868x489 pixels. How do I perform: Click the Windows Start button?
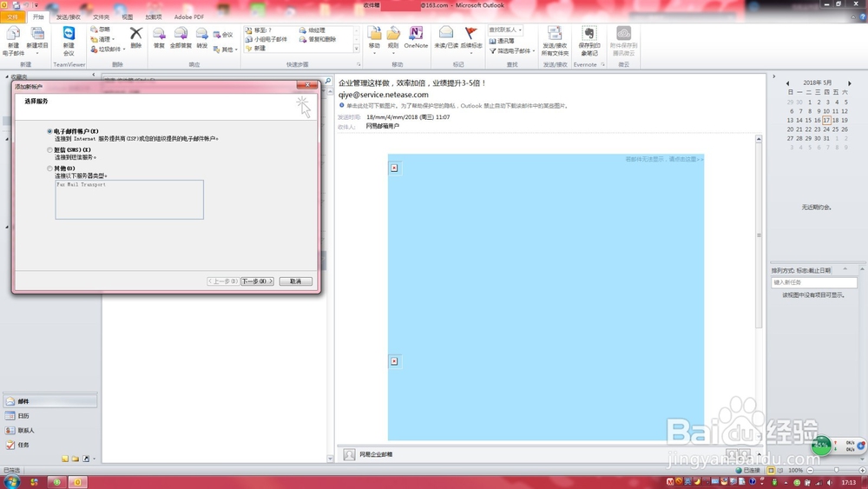click(x=10, y=481)
